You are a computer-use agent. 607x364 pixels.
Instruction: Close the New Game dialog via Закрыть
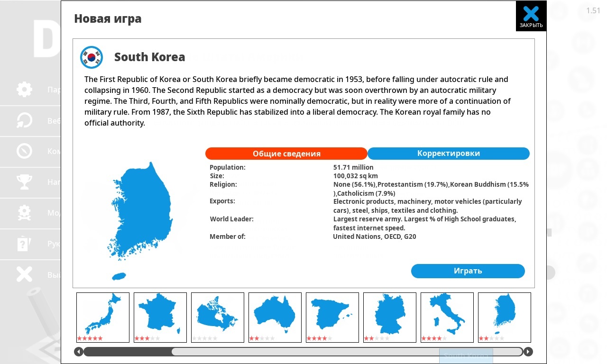pyautogui.click(x=531, y=16)
